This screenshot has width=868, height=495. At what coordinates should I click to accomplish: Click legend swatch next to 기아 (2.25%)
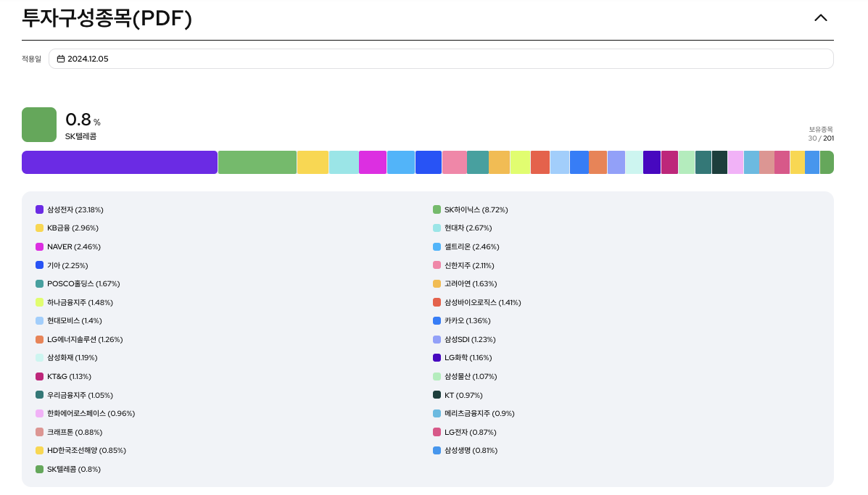(39, 265)
